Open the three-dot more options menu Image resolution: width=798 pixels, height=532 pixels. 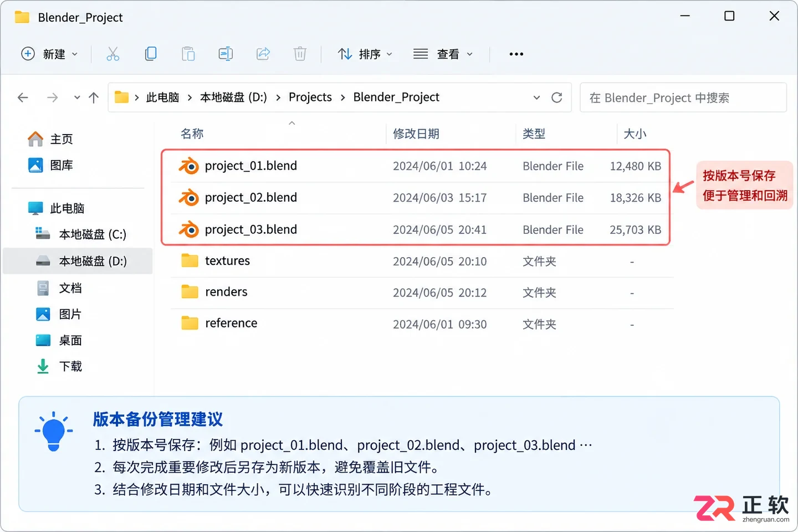[516, 54]
